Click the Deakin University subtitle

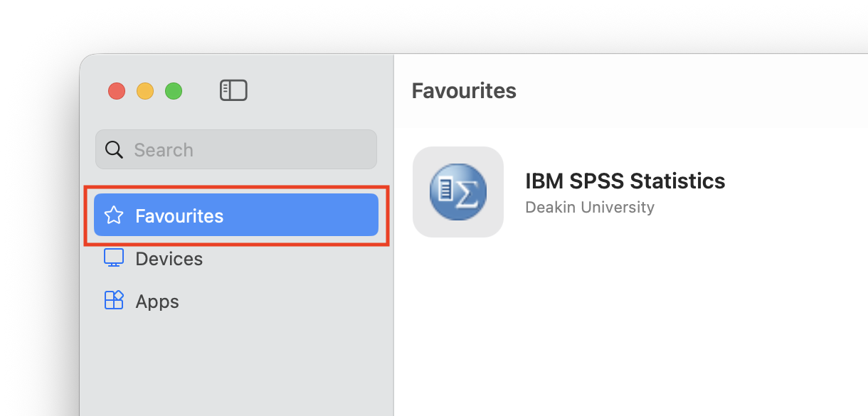pyautogui.click(x=589, y=207)
